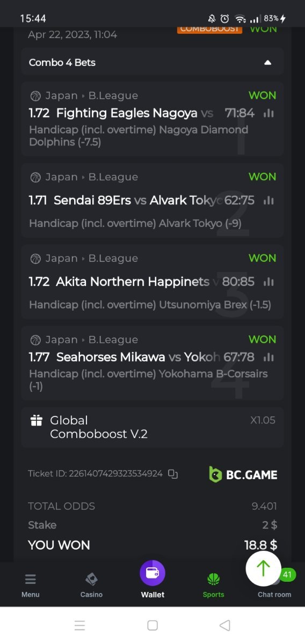Image resolution: width=305 pixels, height=644 pixels.
Task: Open Seahorses Mikawa vs Yokohama match
Action: tap(138, 357)
